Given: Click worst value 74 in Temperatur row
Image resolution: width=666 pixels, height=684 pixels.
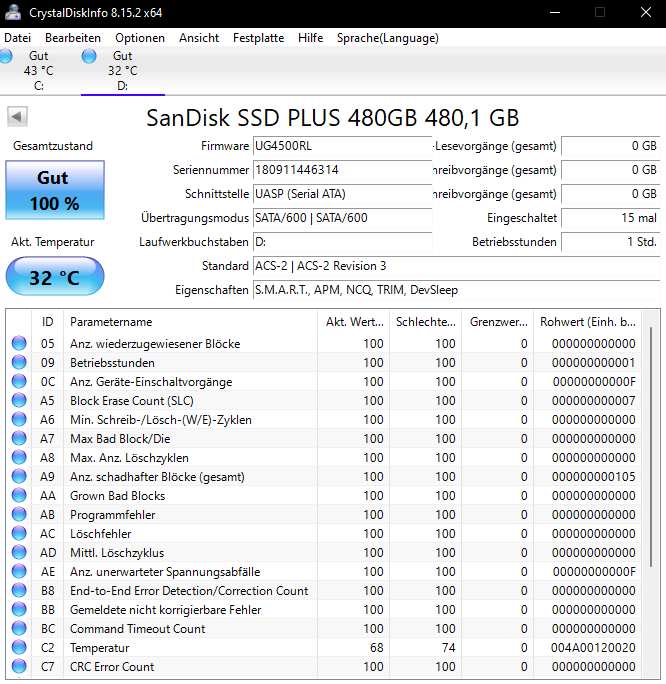Looking at the screenshot, I should [x=448, y=647].
